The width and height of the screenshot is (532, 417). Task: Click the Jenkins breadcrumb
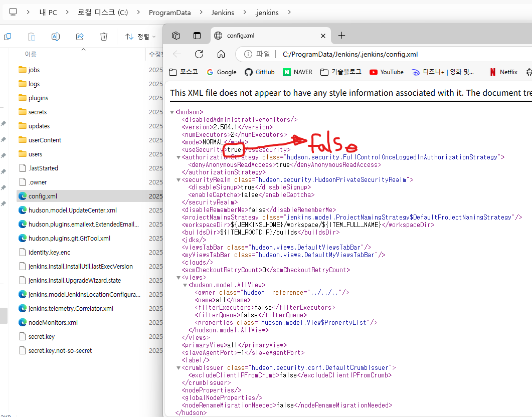223,13
